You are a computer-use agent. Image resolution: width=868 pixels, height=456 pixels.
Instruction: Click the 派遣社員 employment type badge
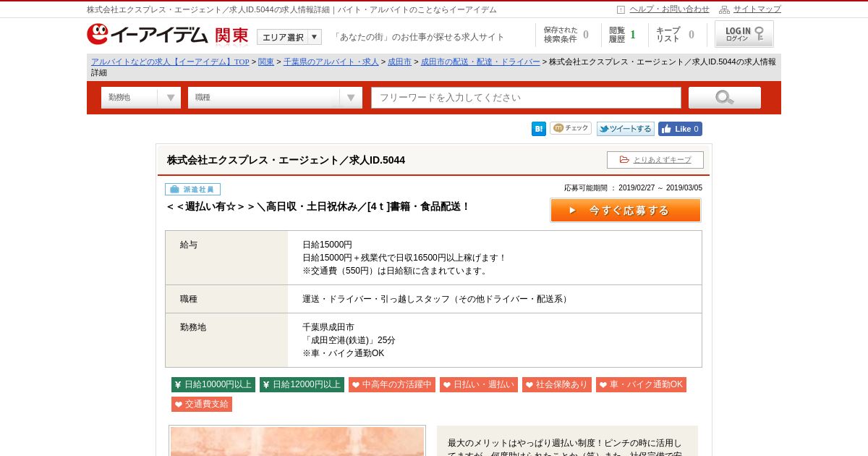point(192,190)
